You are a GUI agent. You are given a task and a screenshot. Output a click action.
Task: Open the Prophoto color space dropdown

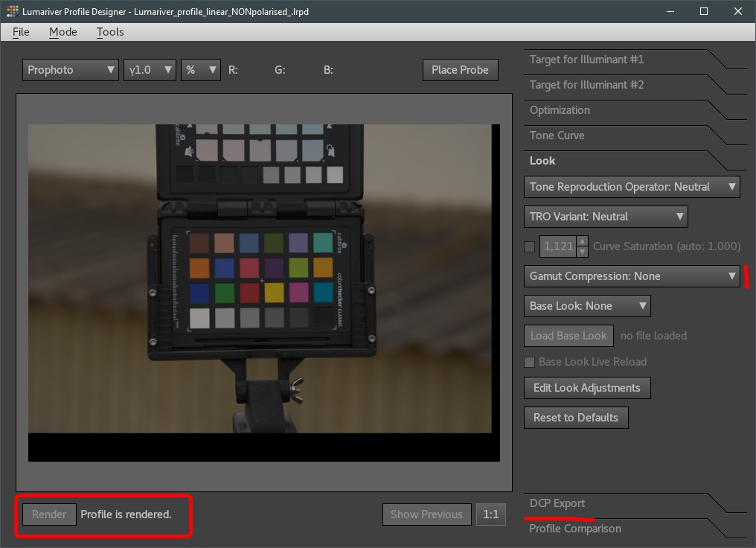point(71,70)
